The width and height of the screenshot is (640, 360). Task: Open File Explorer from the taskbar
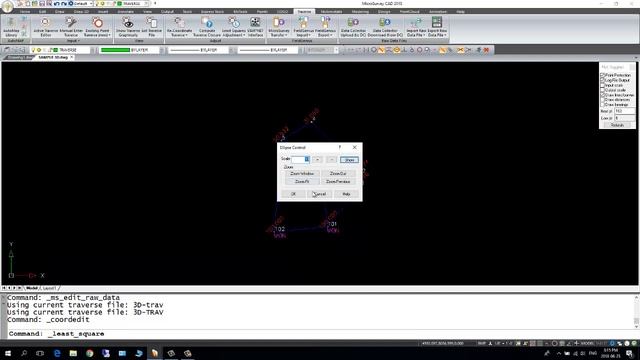(73, 353)
